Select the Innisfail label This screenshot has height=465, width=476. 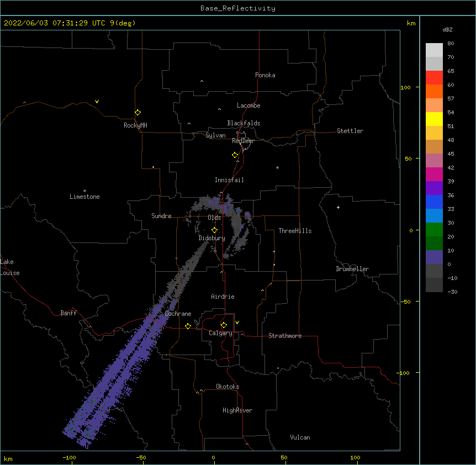(229, 180)
